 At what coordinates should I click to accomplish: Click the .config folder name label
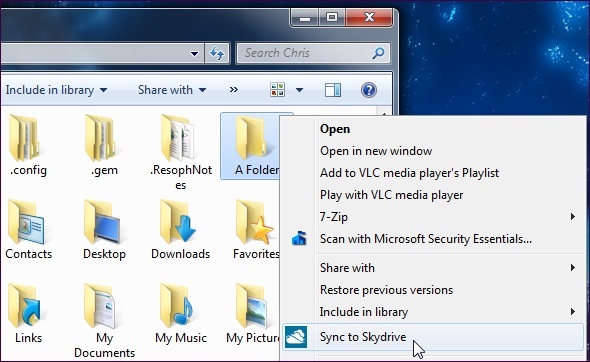[28, 170]
